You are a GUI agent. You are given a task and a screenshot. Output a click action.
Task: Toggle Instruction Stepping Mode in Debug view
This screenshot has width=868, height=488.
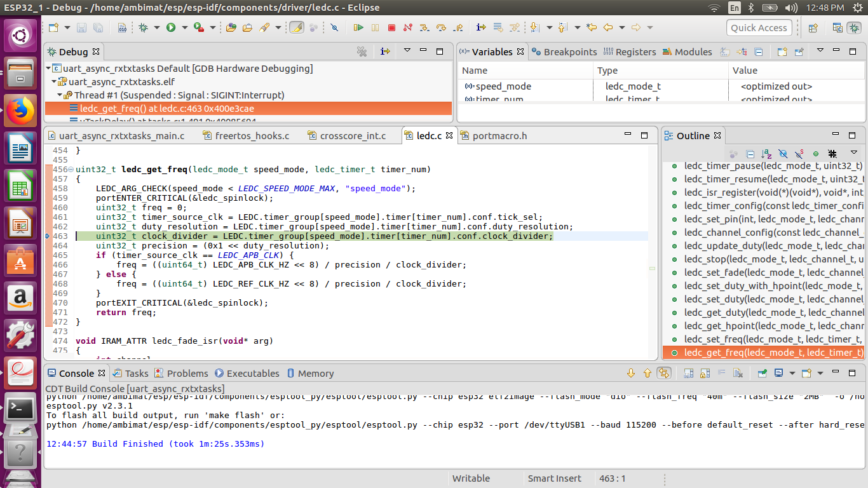pos(386,51)
